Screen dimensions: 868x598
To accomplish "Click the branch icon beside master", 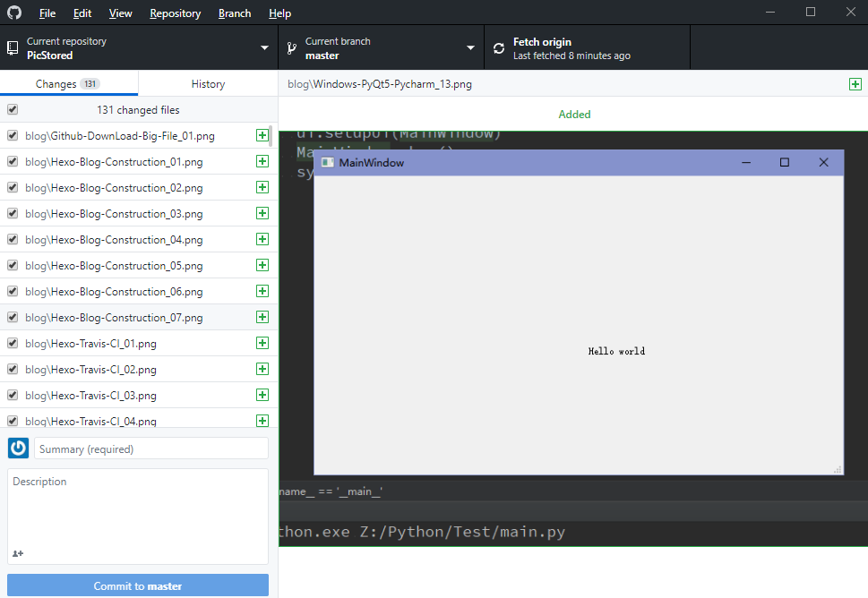I will (292, 48).
